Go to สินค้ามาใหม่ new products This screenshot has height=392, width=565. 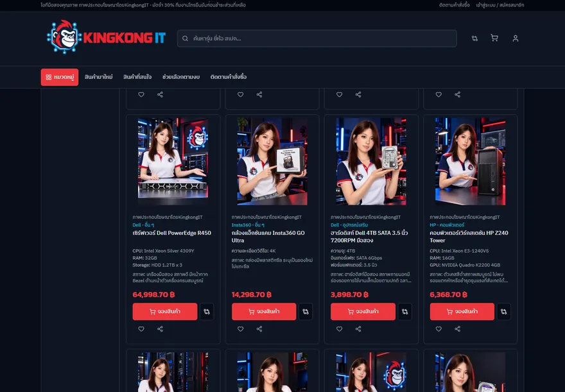point(98,77)
